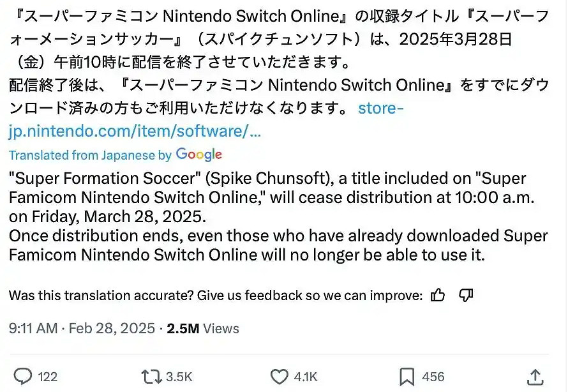Click the "Translated from Japanese by" label

(x=90, y=155)
